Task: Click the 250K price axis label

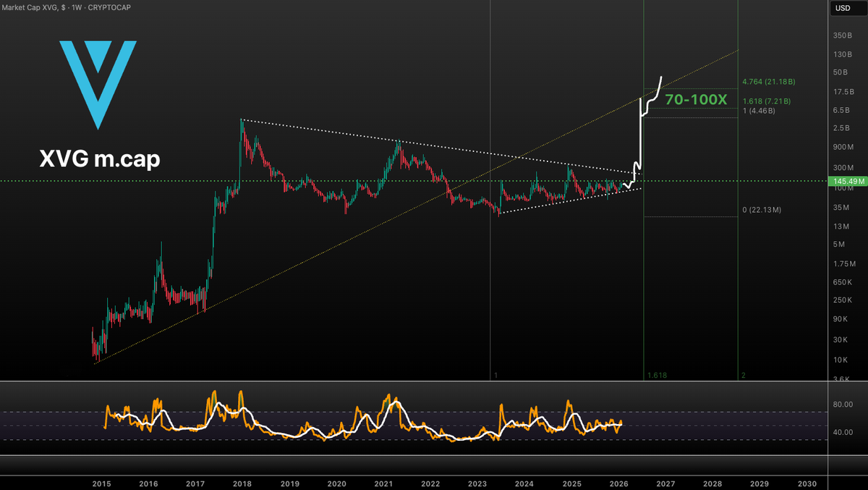Action: coord(843,300)
